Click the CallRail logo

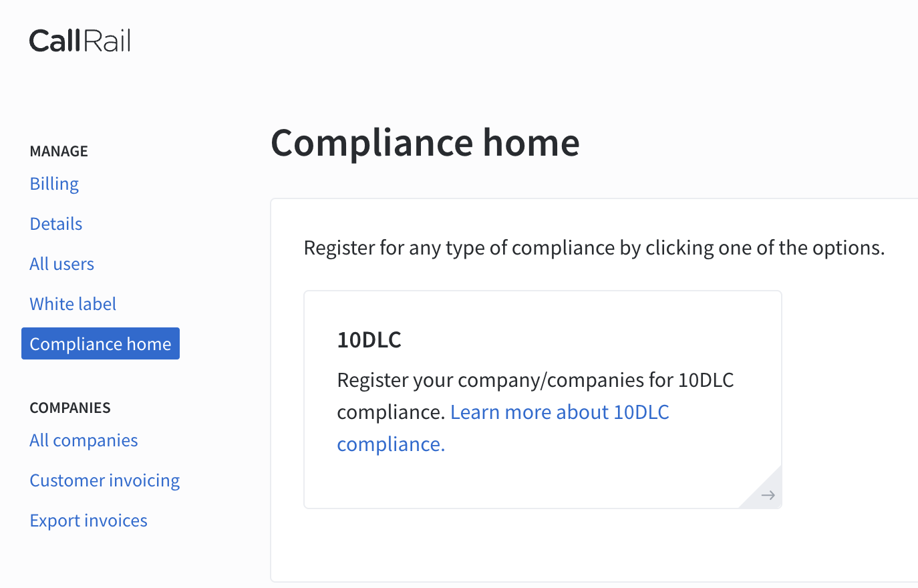(80, 40)
